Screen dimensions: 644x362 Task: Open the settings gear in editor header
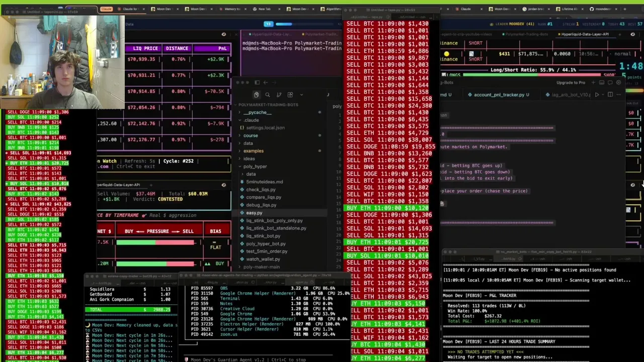[618, 82]
